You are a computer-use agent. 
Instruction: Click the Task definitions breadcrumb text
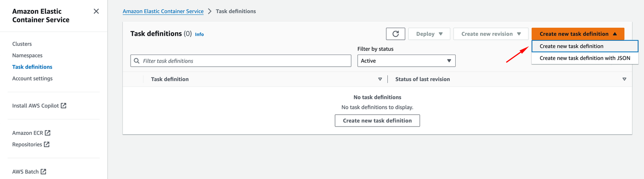coord(236,11)
